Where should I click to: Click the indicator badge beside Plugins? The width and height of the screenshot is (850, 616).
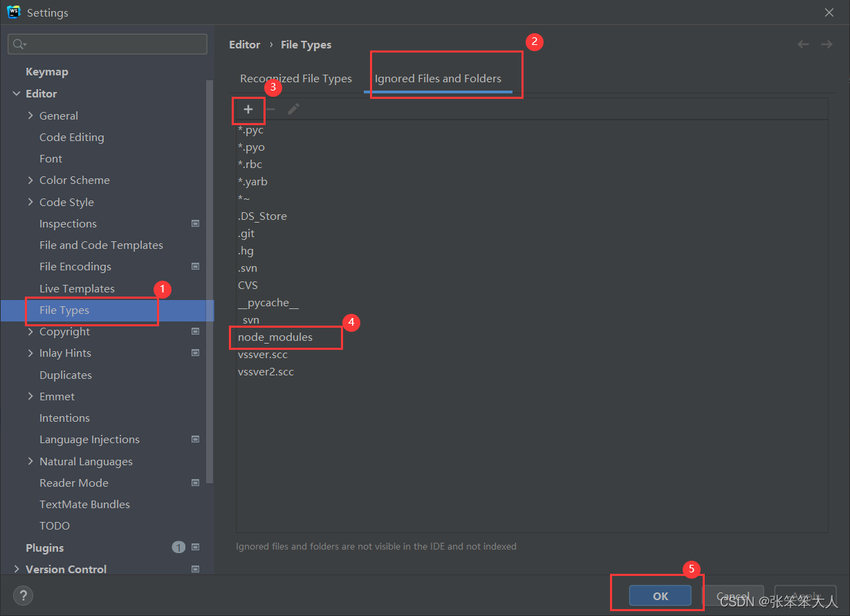coord(178,547)
